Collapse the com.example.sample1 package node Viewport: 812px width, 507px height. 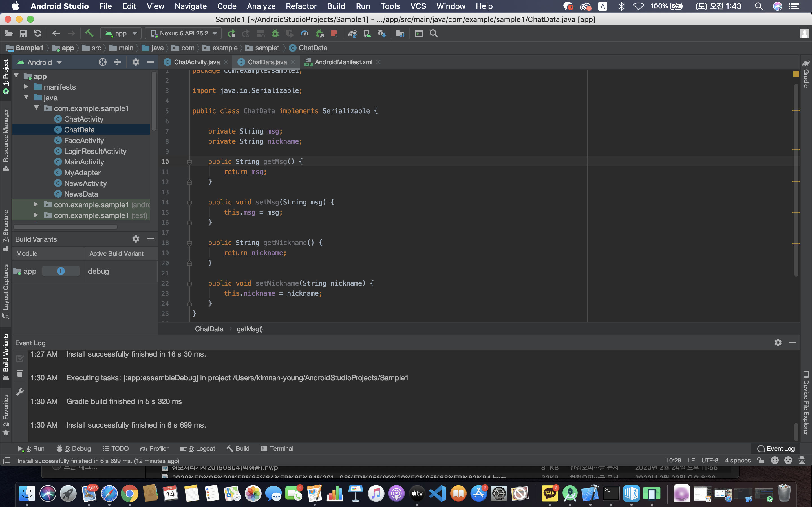[37, 108]
